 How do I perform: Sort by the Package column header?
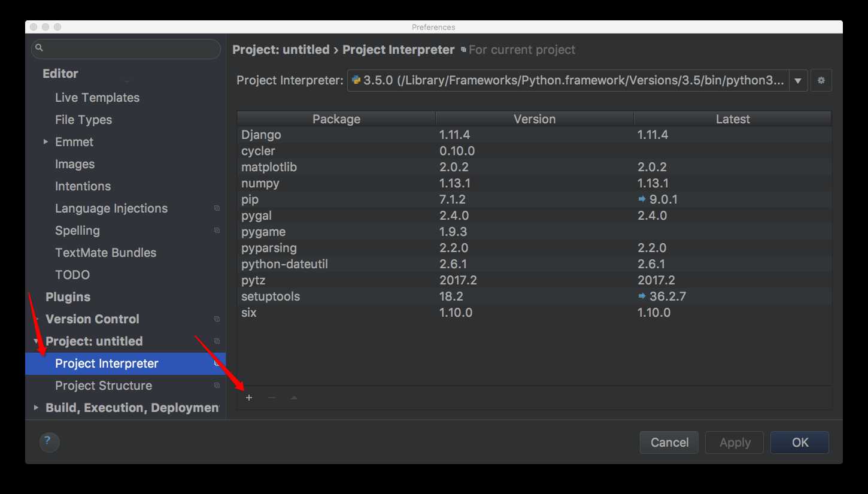click(336, 119)
